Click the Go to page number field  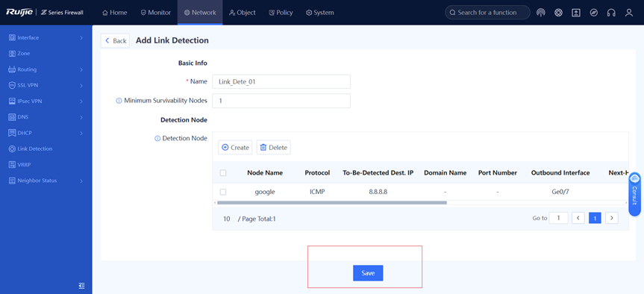559,218
